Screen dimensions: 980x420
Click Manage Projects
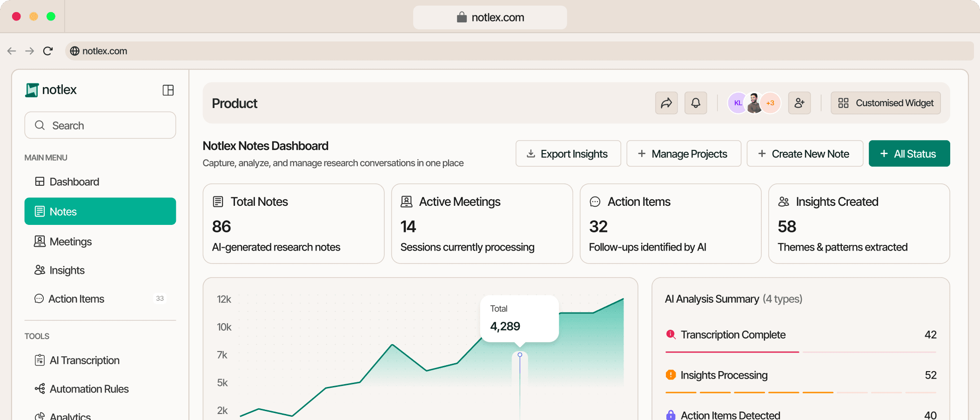coord(683,153)
